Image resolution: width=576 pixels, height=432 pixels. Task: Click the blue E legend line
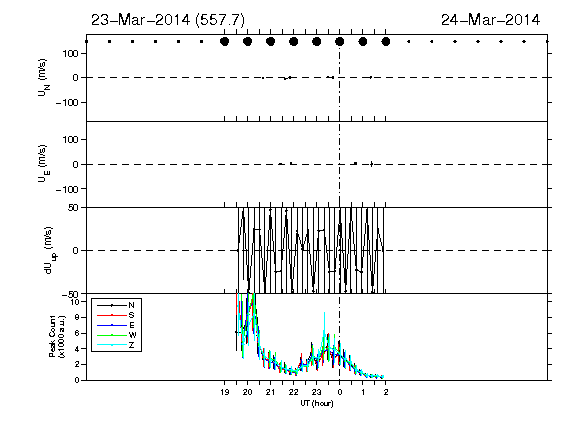pyautogui.click(x=112, y=325)
